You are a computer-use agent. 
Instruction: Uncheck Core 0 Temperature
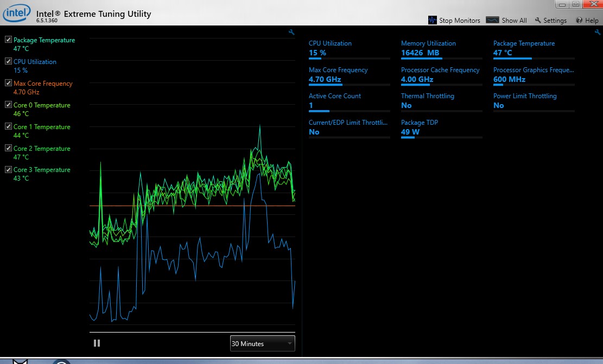(8, 105)
